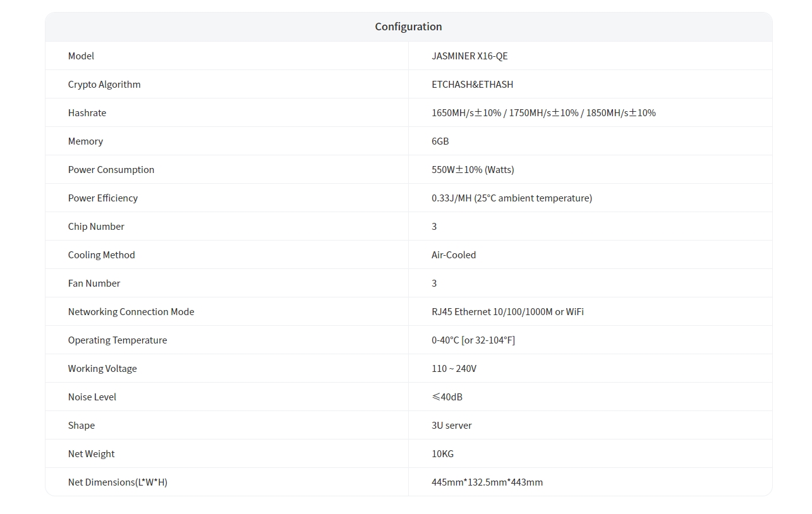Click the Operating Temperature label
The width and height of the screenshot is (812, 514).
118,340
